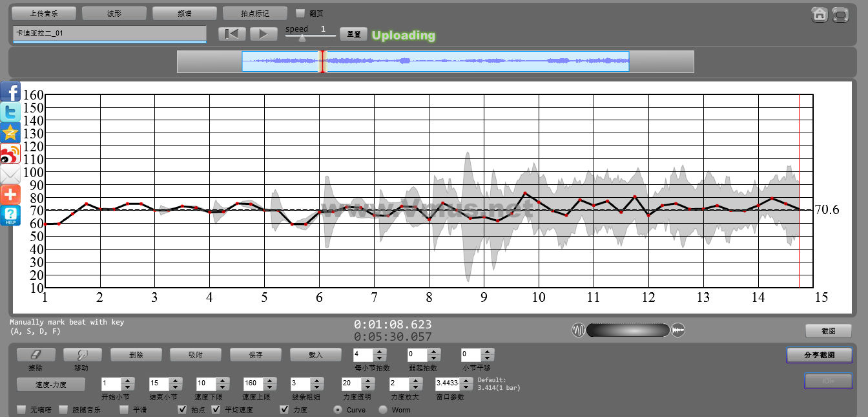Increase the 速度上限 stepper value
Screen dimensions: 868x417
pyautogui.click(x=271, y=380)
